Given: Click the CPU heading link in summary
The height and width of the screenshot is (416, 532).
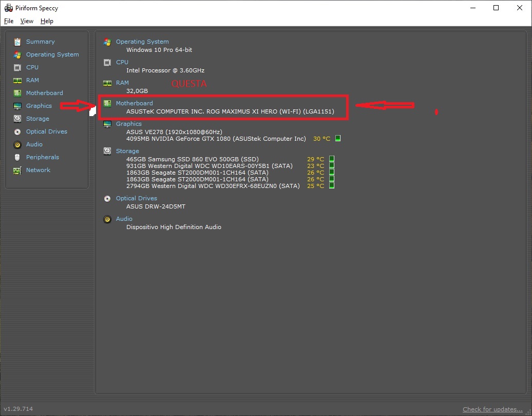Looking at the screenshot, I should click(122, 63).
